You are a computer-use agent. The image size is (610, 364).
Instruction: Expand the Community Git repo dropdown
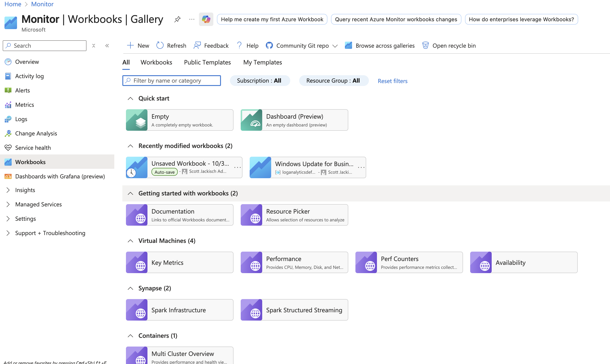(335, 46)
